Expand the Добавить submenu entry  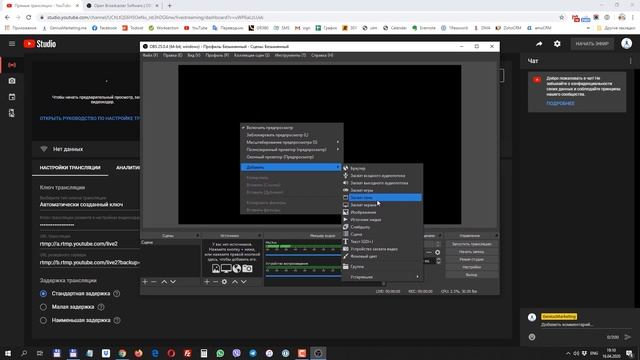pos(291,167)
